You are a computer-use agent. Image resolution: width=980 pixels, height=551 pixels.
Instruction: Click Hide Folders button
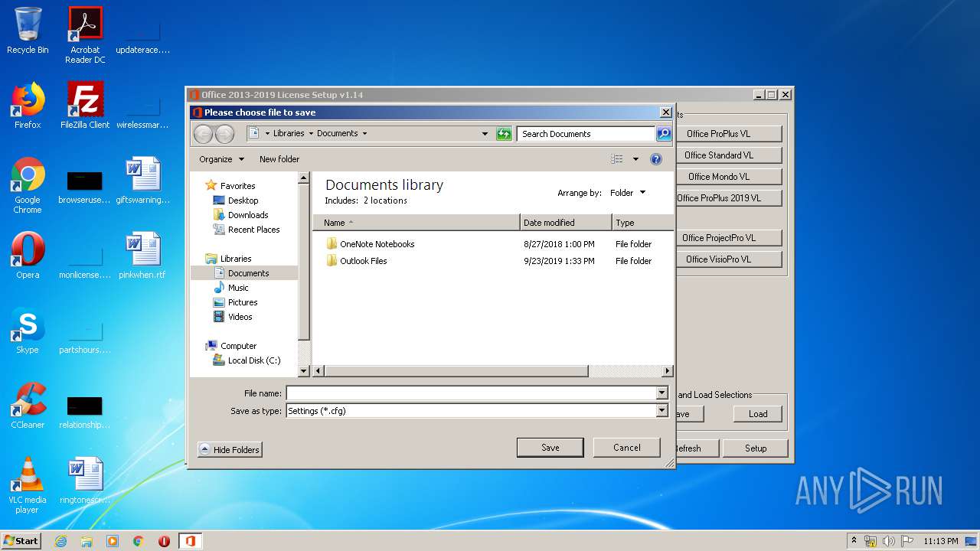point(230,450)
